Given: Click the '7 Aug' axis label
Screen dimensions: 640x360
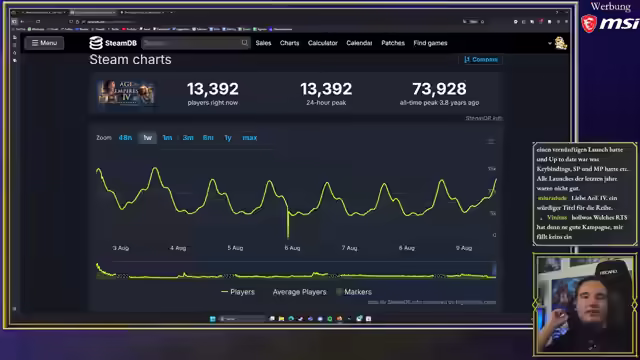Looking at the screenshot, I should (x=349, y=248).
